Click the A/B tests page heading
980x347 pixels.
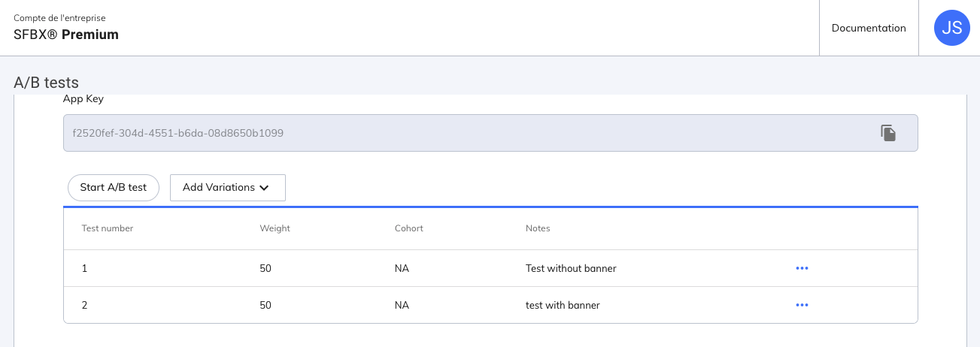point(46,83)
